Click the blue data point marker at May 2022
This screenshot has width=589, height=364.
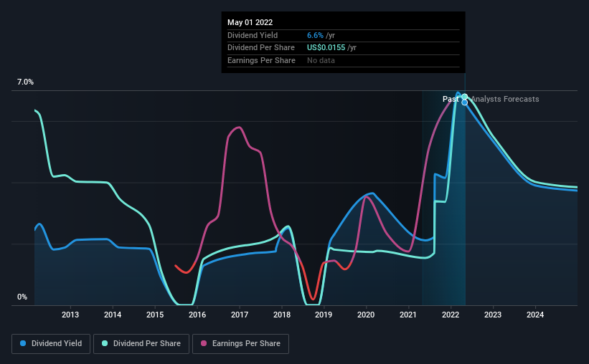pos(465,102)
